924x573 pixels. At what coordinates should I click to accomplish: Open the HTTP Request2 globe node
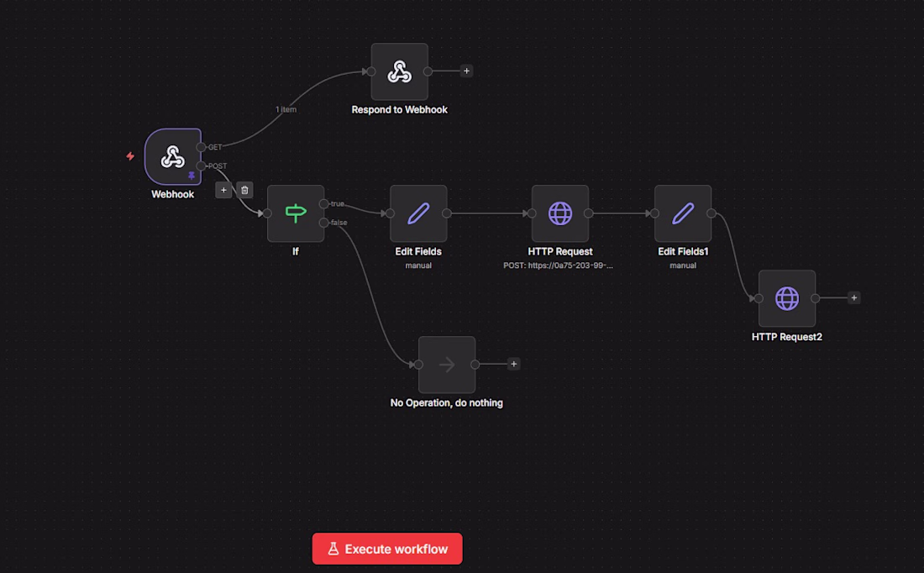(x=787, y=298)
